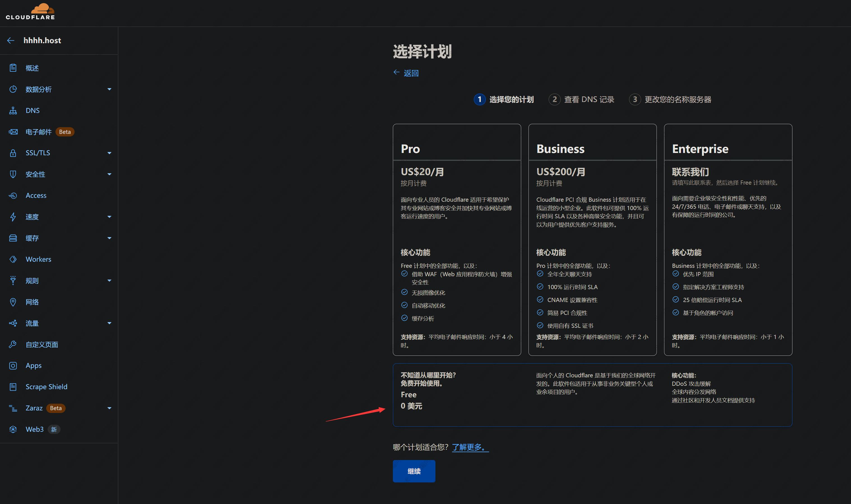Click the 电子邮件 envelope icon
Screen dimensions: 851x504
click(13, 132)
